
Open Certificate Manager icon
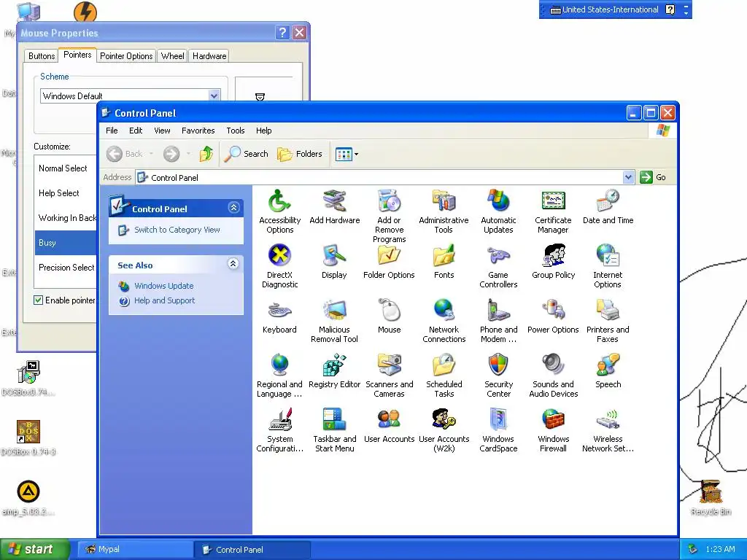point(553,211)
